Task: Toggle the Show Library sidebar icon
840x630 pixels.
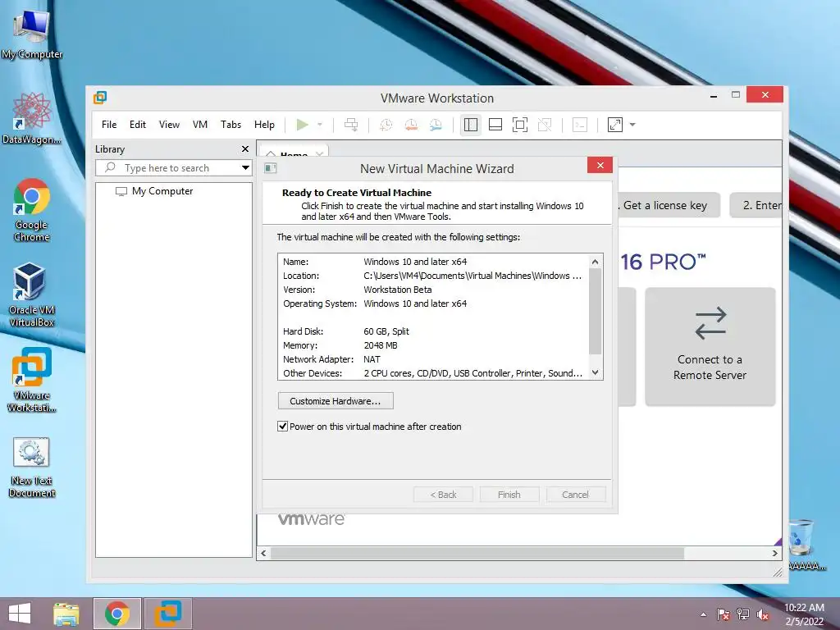Action: [471, 125]
